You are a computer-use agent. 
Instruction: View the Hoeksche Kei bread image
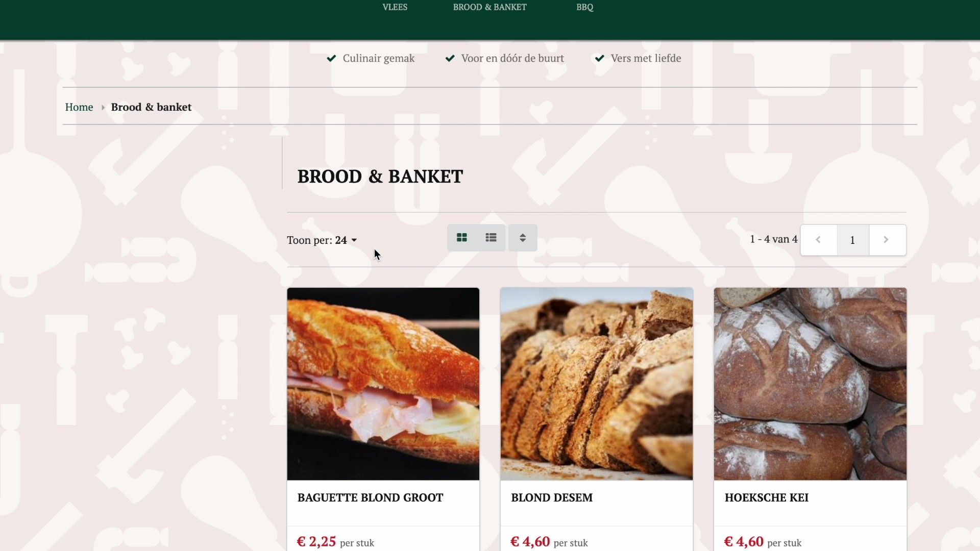click(x=811, y=384)
